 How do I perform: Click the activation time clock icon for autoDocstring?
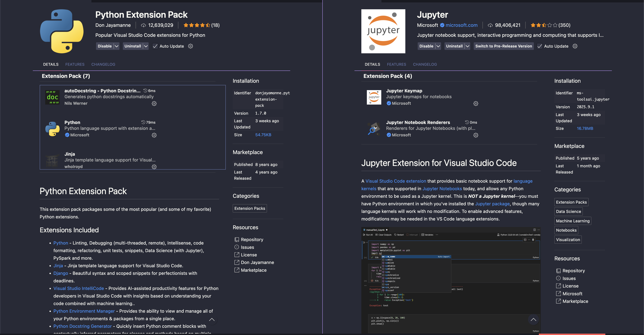point(145,91)
